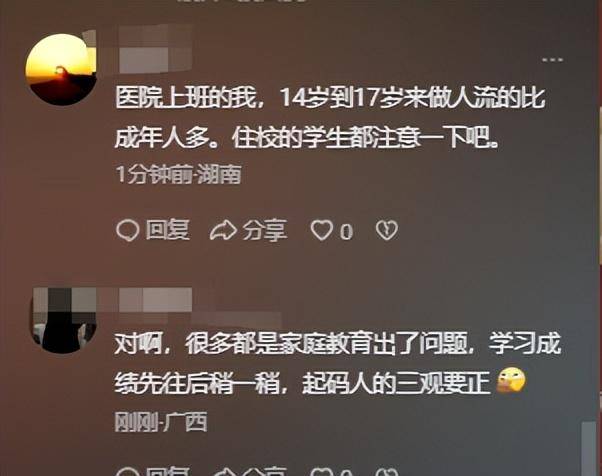Image resolution: width=602 pixels, height=476 pixels.
Task: Click the 刚刚·广西 timestamp
Action: [x=160, y=422]
